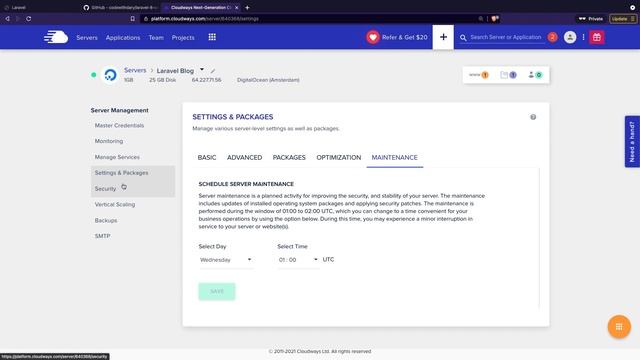Switch to the PACKAGES tab
Image resolution: width=640 pixels, height=360 pixels.
click(x=289, y=158)
